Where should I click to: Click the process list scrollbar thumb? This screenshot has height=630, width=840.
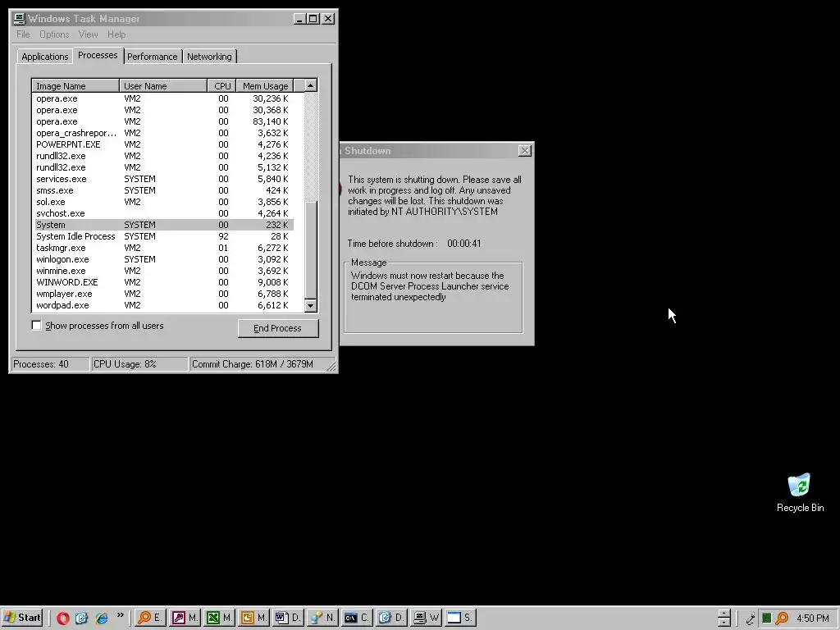click(x=311, y=249)
